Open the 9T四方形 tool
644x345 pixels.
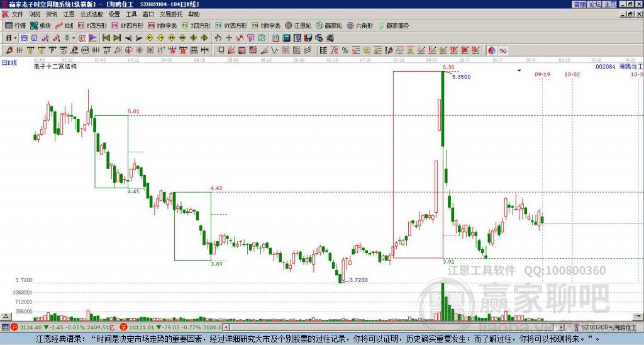pos(231,25)
